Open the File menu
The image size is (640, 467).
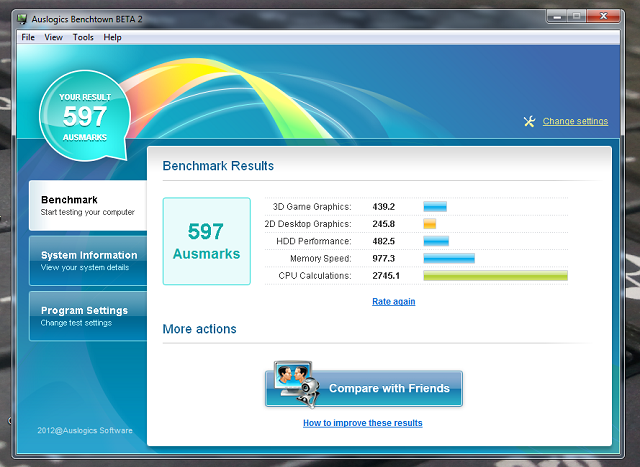[28, 37]
